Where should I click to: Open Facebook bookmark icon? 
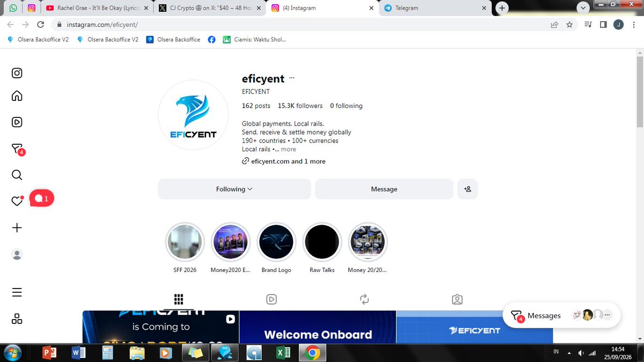coord(212,39)
